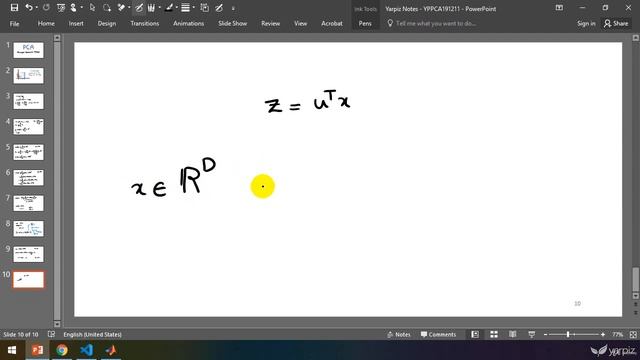Expand Touch/Mouse mode dropdown arrow
Image resolution: width=640 pixels, height=360 pixels.
[x=82, y=8]
